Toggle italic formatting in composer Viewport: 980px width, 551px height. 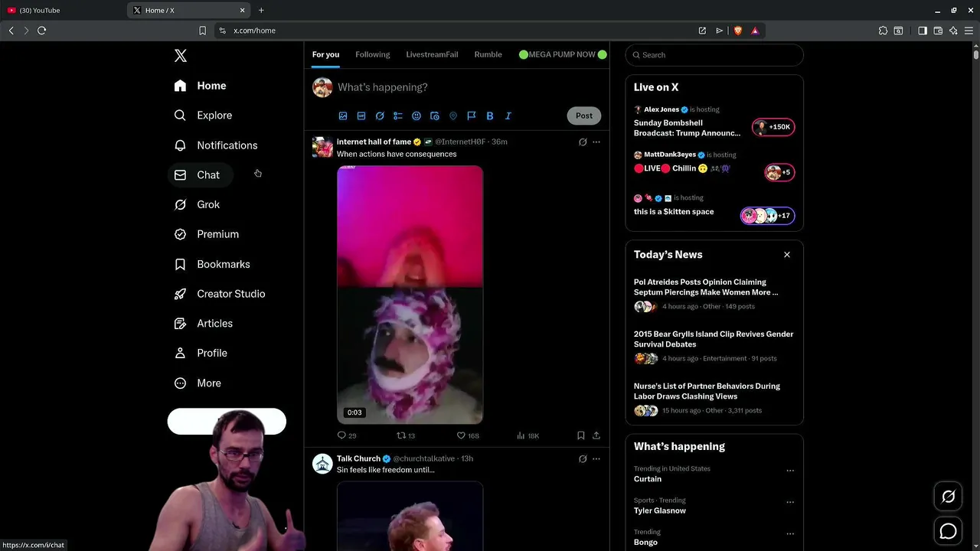tap(508, 116)
